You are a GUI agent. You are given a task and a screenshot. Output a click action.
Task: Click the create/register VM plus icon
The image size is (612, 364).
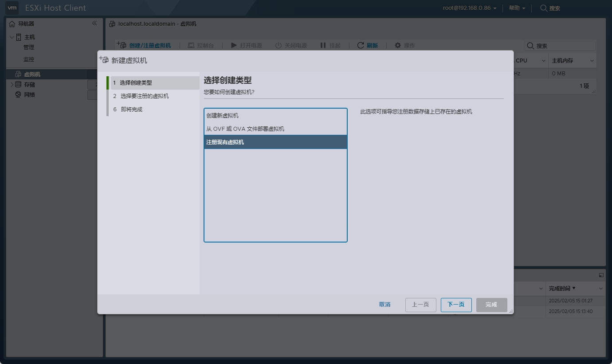coord(121,45)
